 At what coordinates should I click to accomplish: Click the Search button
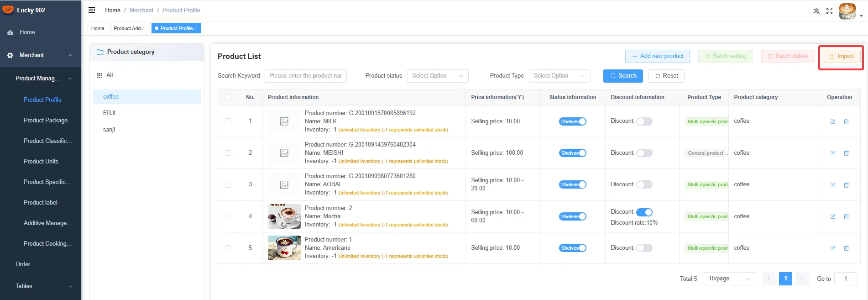tap(623, 76)
